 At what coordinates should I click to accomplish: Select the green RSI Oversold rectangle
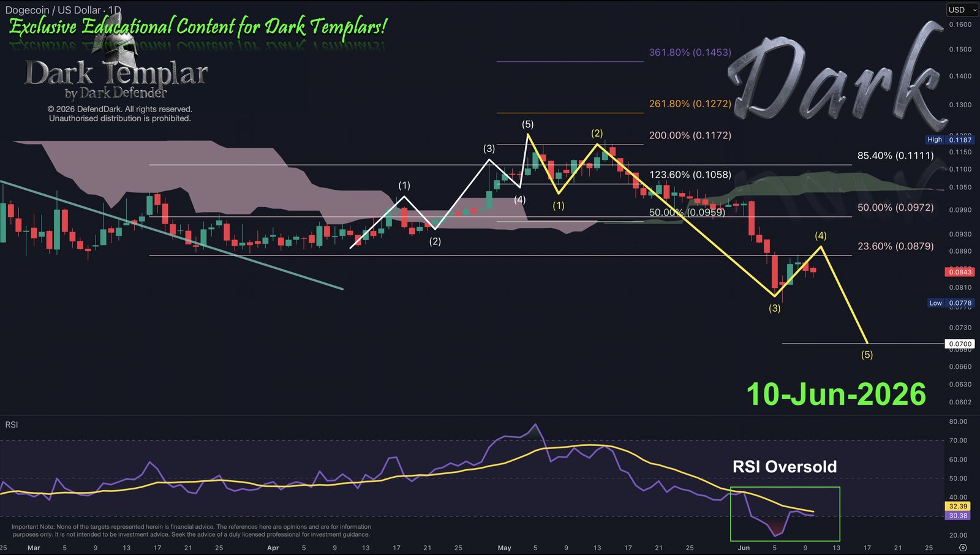click(x=785, y=514)
